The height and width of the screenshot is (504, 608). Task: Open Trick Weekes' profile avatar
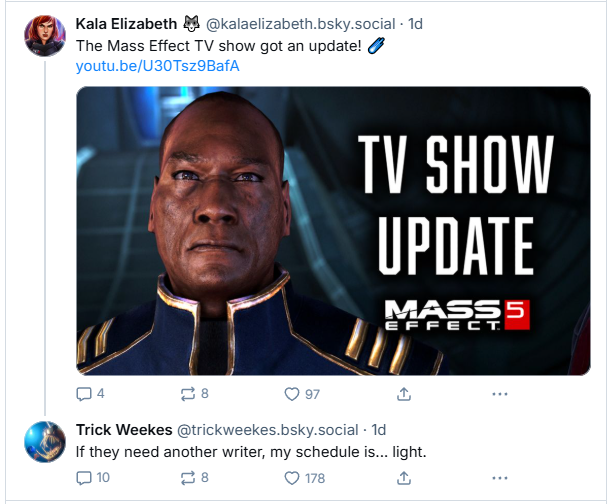[x=45, y=442]
